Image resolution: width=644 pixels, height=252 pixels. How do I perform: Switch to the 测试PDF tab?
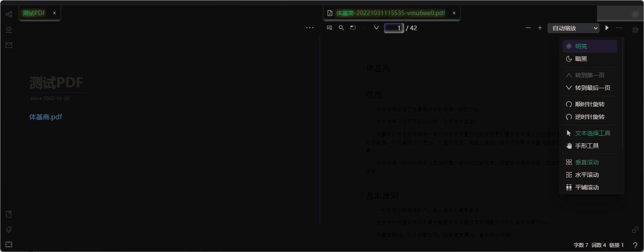click(34, 13)
